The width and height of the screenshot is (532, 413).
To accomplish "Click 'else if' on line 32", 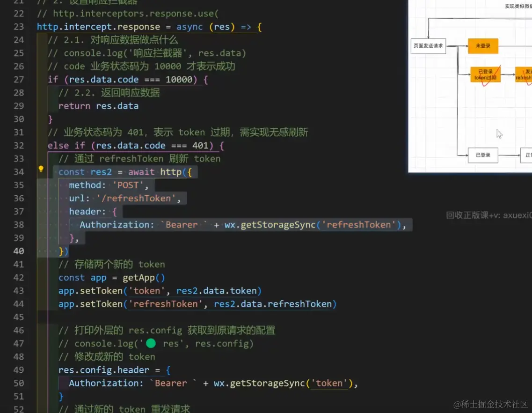I will pos(66,146).
